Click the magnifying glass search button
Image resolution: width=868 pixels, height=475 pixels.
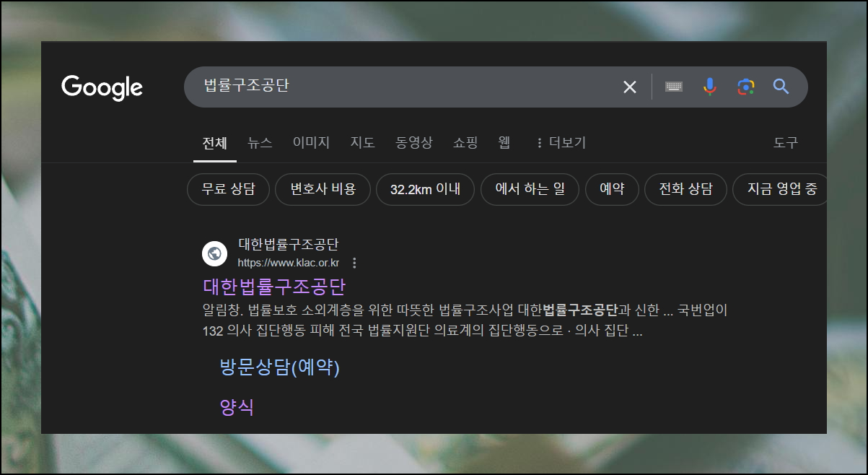point(781,87)
